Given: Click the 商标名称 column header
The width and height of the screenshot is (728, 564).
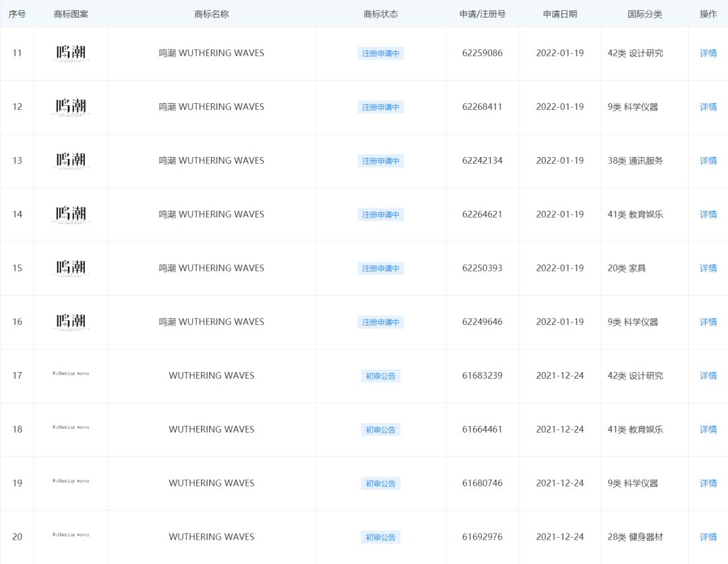Looking at the screenshot, I should point(211,14).
